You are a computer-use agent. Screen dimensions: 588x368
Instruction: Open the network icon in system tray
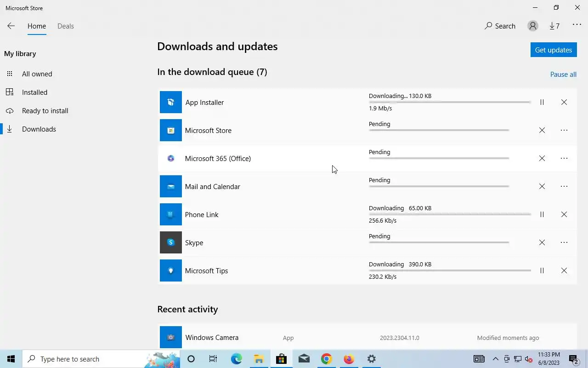click(x=518, y=359)
